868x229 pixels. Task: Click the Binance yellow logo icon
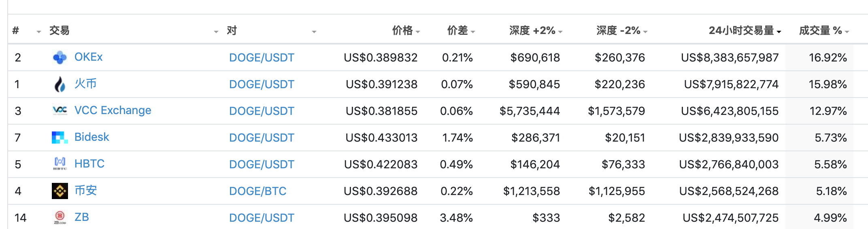(x=60, y=191)
